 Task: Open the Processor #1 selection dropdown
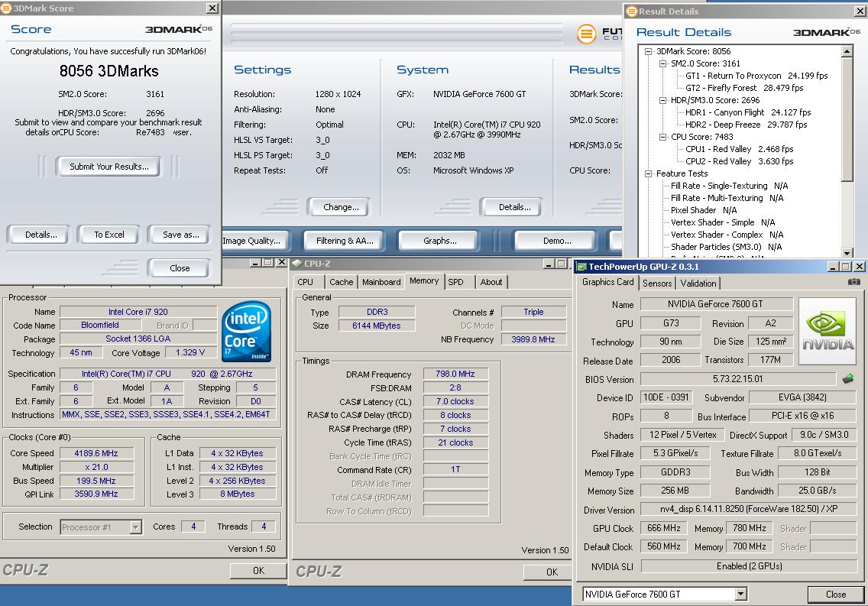coord(136,527)
